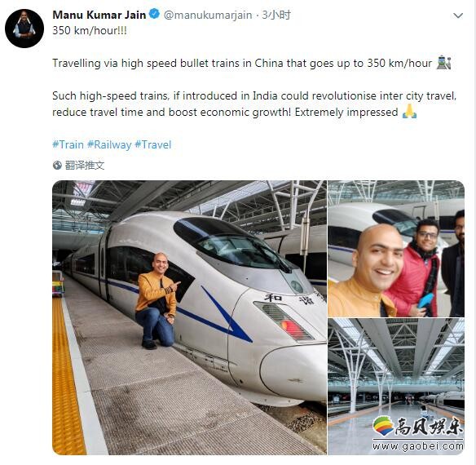This screenshot has width=476, height=465.
Task: Open the #Travel hashtag
Action: point(153,144)
